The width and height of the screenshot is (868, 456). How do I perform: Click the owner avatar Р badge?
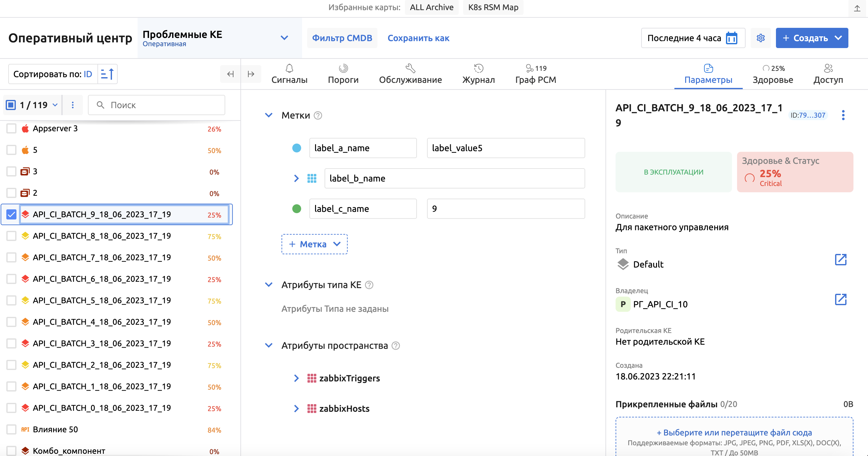pyautogui.click(x=623, y=304)
